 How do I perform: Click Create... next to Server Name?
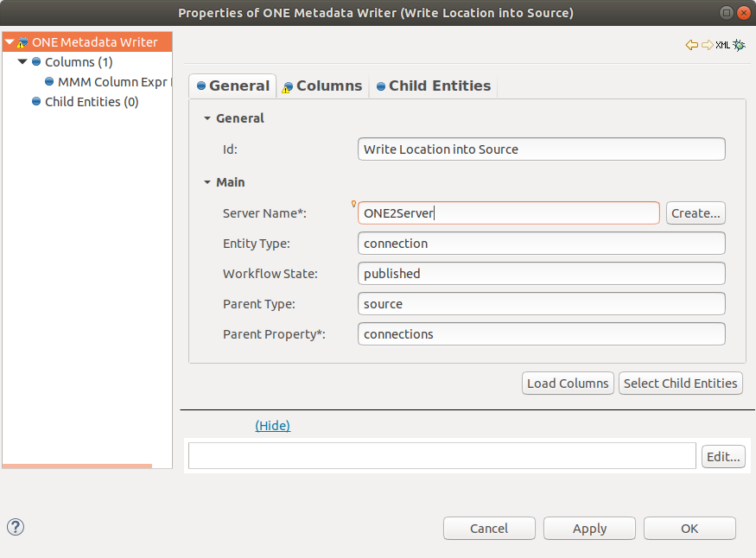[x=695, y=213]
